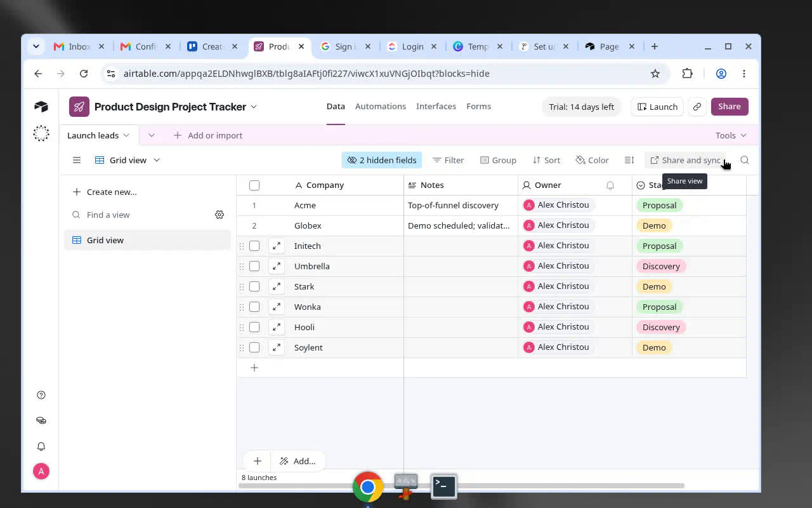
Task: Copy base link icon
Action: [x=697, y=107]
